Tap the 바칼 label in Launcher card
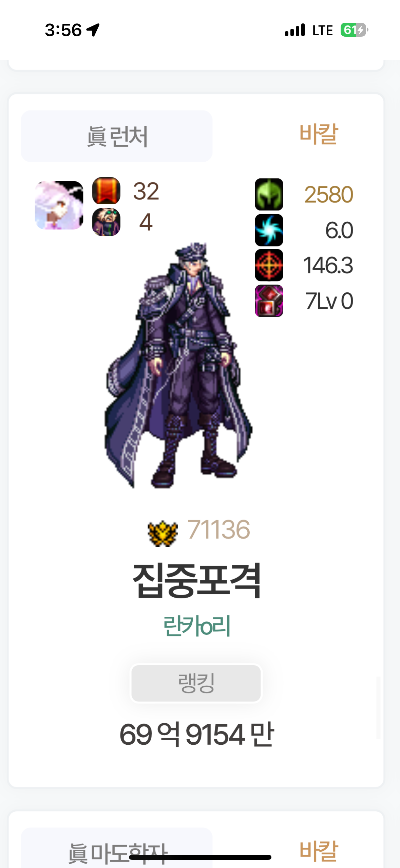Viewport: 400px width, 868px height. pyautogui.click(x=319, y=134)
